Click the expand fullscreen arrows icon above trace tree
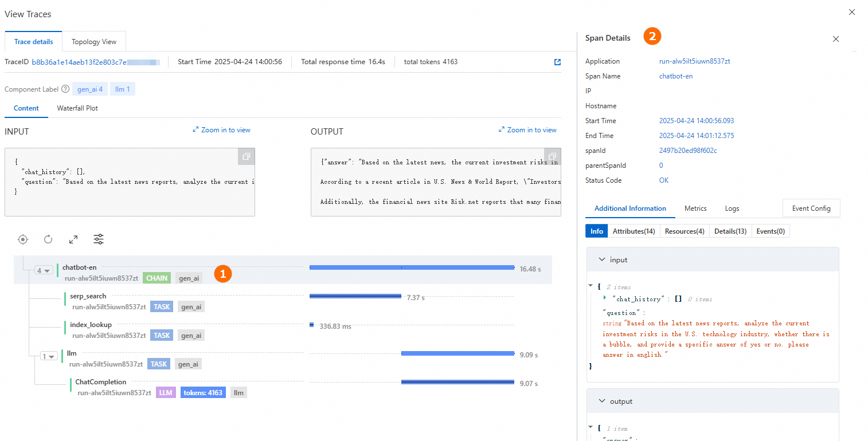 click(73, 239)
